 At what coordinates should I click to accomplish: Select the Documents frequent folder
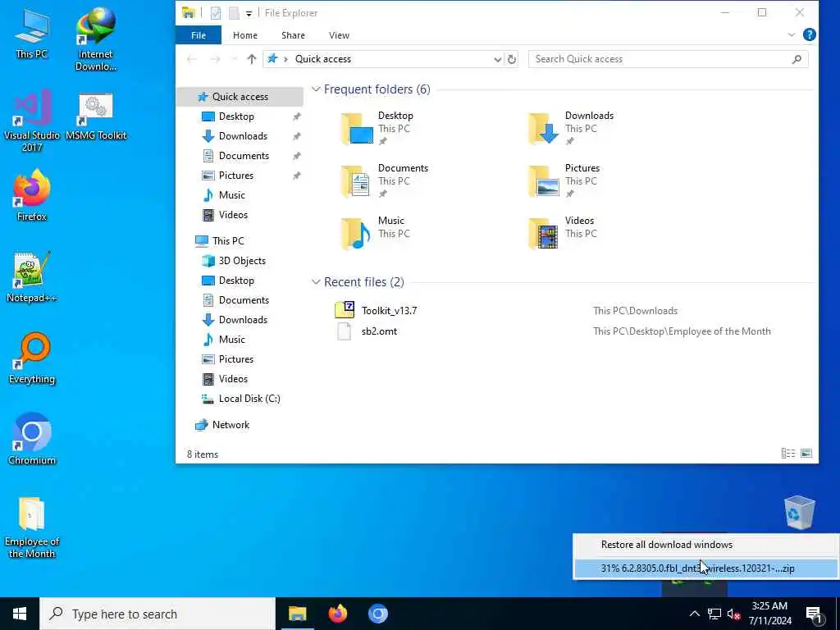pos(385,181)
